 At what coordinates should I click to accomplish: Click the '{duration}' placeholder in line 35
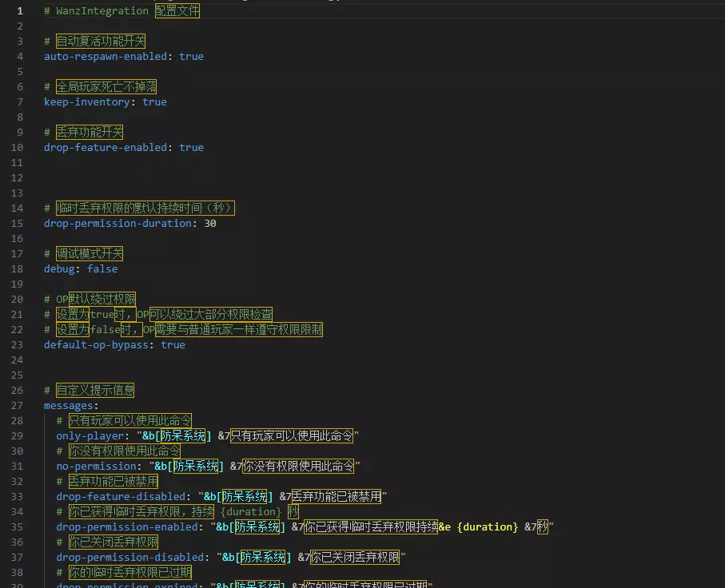488,527
